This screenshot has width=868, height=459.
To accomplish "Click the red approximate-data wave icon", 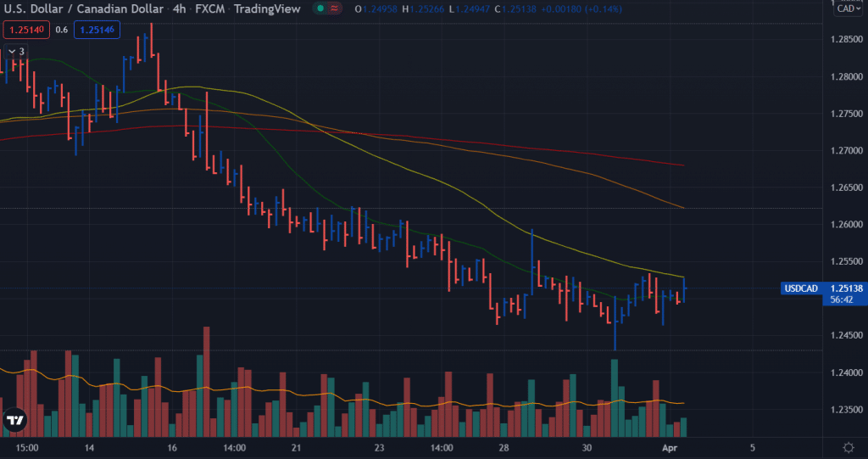I will pyautogui.click(x=334, y=8).
